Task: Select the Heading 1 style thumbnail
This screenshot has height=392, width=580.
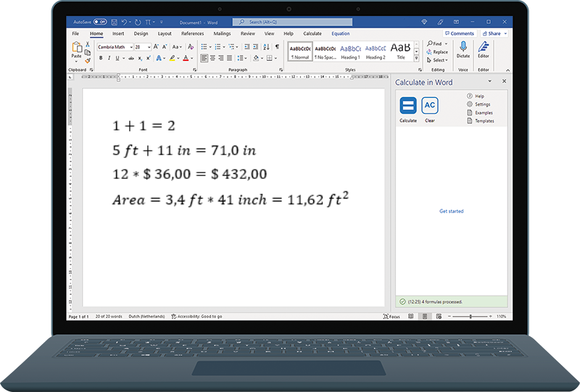Action: tap(350, 51)
